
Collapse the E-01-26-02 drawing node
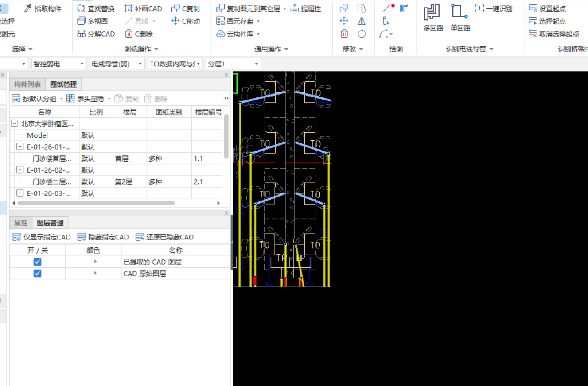point(20,170)
